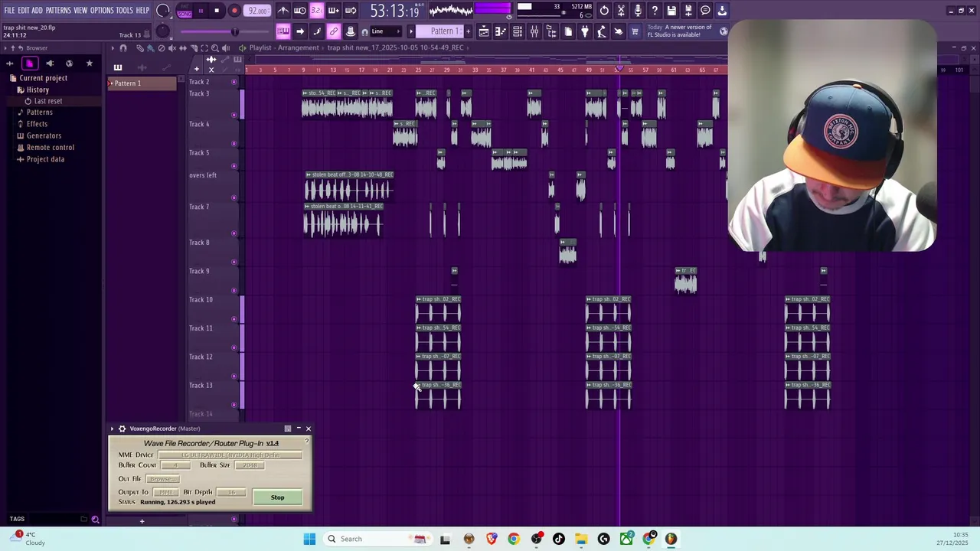This screenshot has width=980, height=551.
Task: Open the plugin picker plug icon
Action: (585, 31)
